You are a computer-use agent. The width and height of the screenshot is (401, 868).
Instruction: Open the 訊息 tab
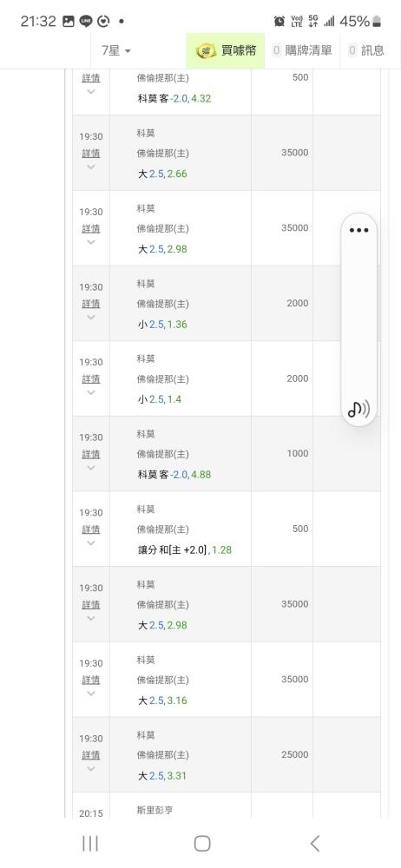(366, 50)
